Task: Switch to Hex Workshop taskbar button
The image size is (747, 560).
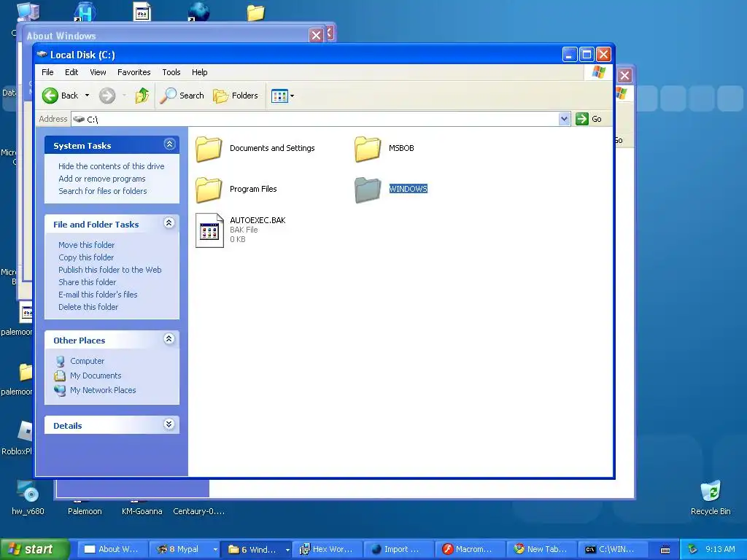Action: (x=328, y=550)
